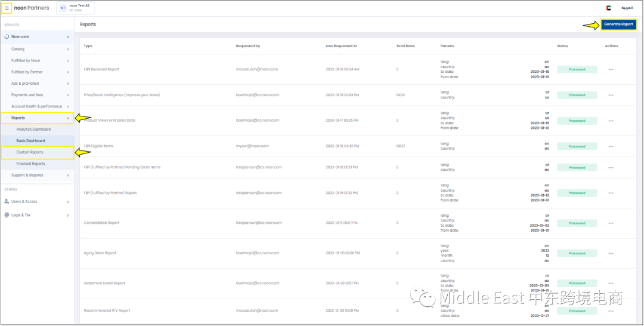Open actions menu for FBN Eligible Items
Viewport: 644px width, 326px height.
[611, 146]
